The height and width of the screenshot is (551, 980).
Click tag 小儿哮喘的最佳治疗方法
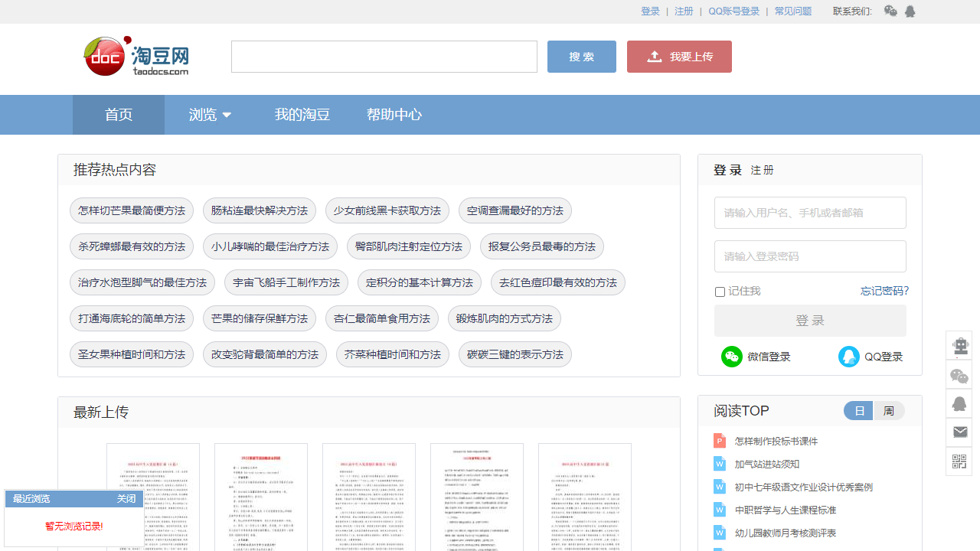point(270,246)
